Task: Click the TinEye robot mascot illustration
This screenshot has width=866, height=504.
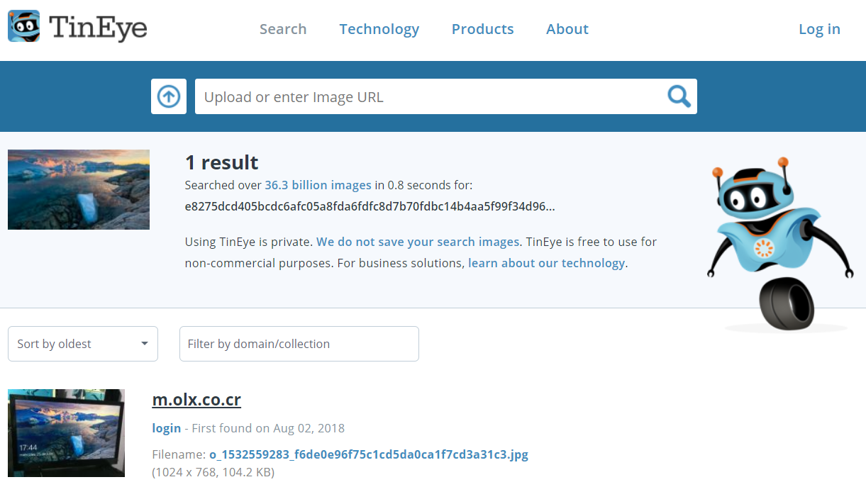Action: (x=780, y=244)
